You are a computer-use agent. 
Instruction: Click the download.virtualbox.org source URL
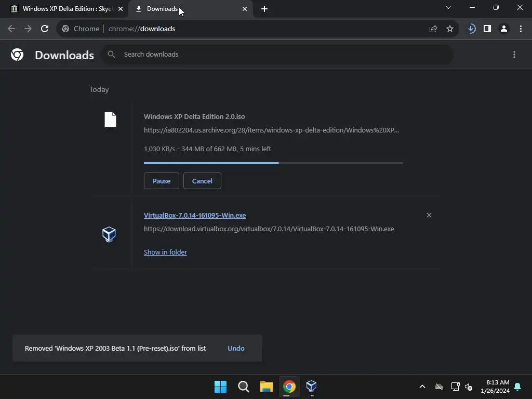[269, 229]
